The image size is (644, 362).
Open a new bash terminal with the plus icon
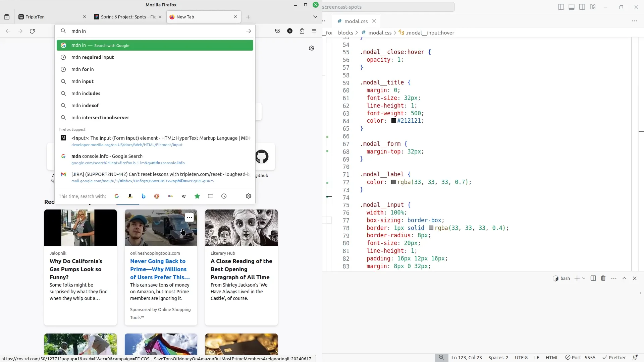(x=576, y=278)
